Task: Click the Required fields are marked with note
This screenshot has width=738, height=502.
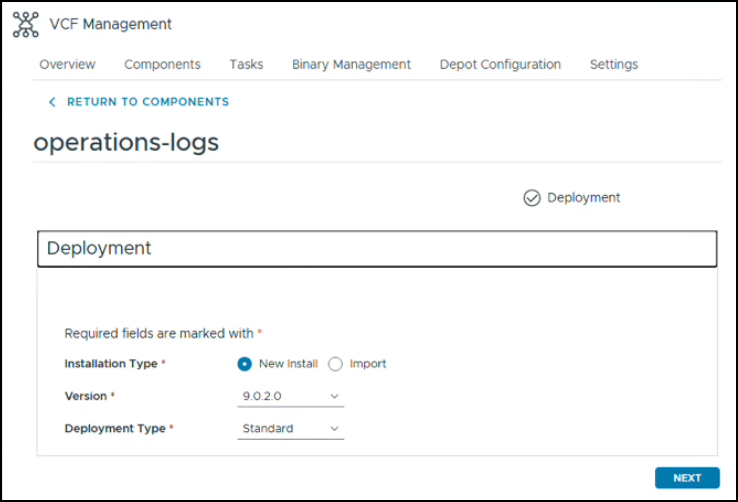Action: (x=163, y=333)
